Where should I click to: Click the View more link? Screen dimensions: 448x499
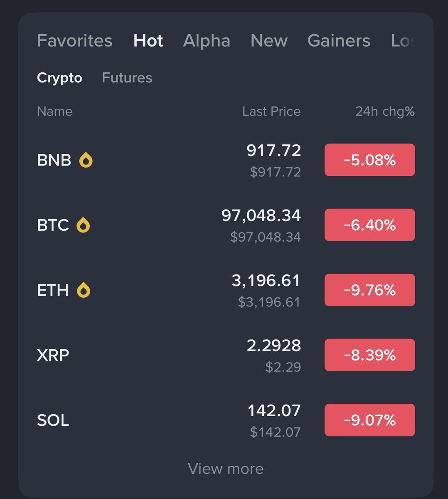click(226, 469)
